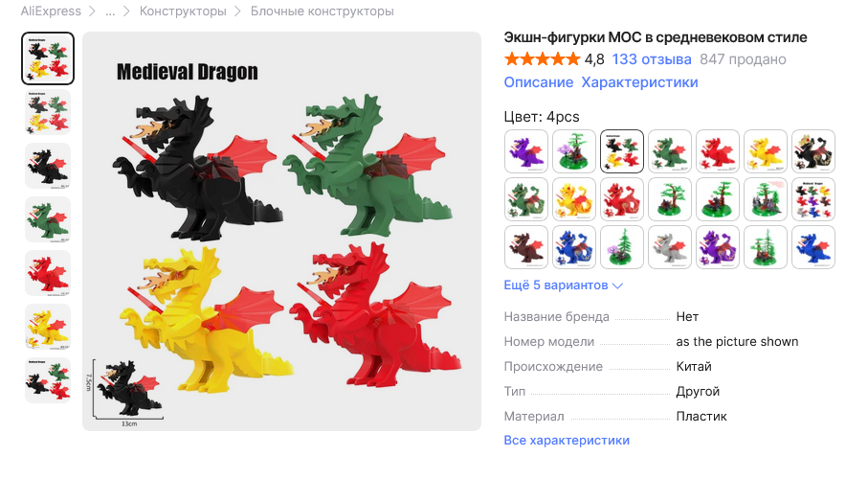The width and height of the screenshot is (868, 479).
Task: Go to AliExpress home via breadcrumb
Action: (51, 11)
